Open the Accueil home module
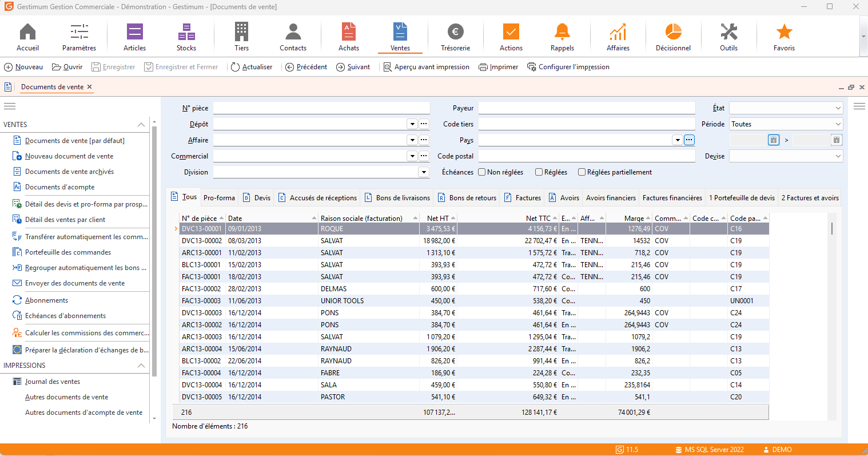Viewport: 868px width, 456px height. pyautogui.click(x=27, y=37)
